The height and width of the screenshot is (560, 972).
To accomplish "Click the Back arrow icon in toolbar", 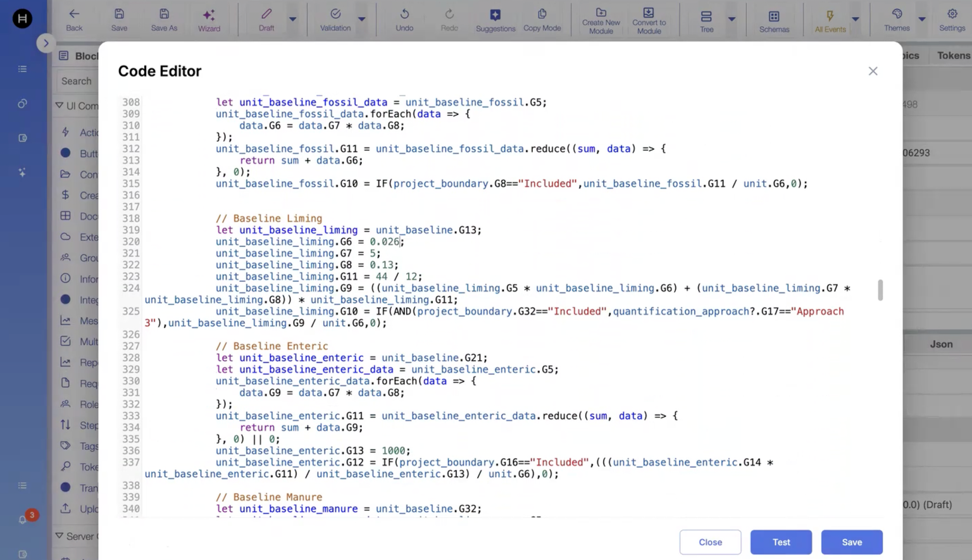I will click(74, 15).
